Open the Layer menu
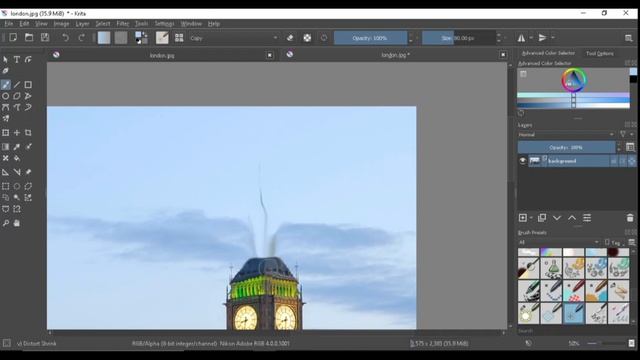Screen dimensions: 640x360 point(82,24)
